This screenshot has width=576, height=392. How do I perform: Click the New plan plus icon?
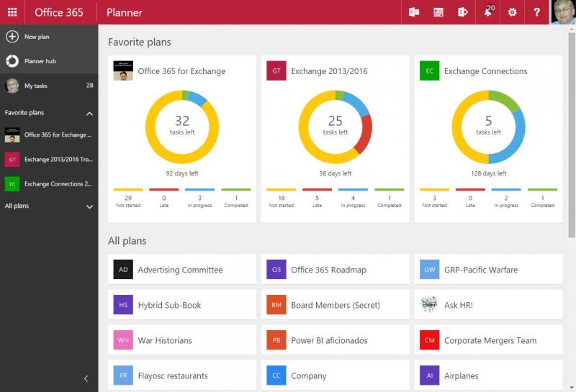coord(12,37)
